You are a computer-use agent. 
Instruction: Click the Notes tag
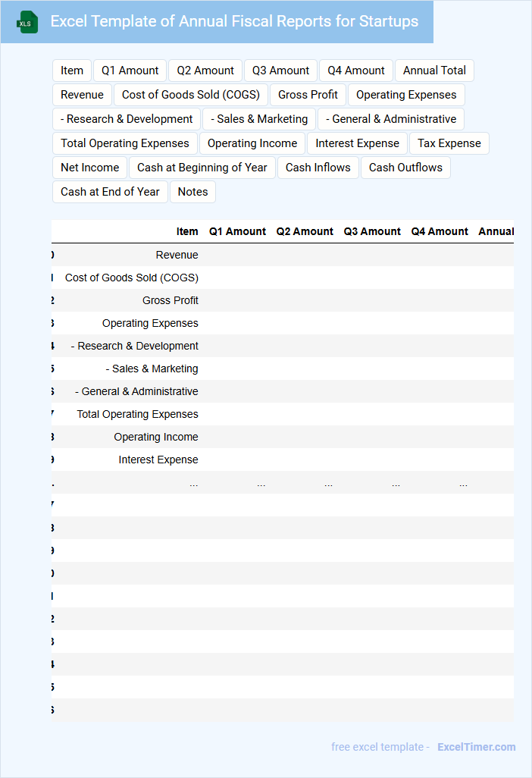point(192,192)
